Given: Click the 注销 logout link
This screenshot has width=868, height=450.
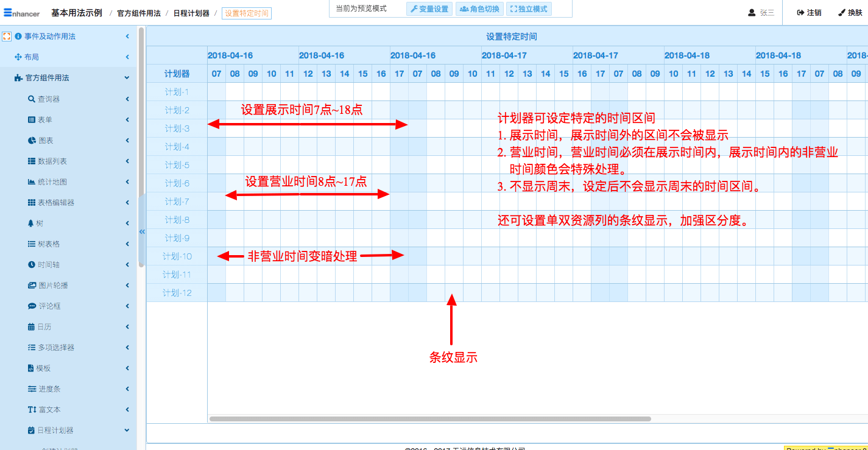Looking at the screenshot, I should tap(809, 13).
